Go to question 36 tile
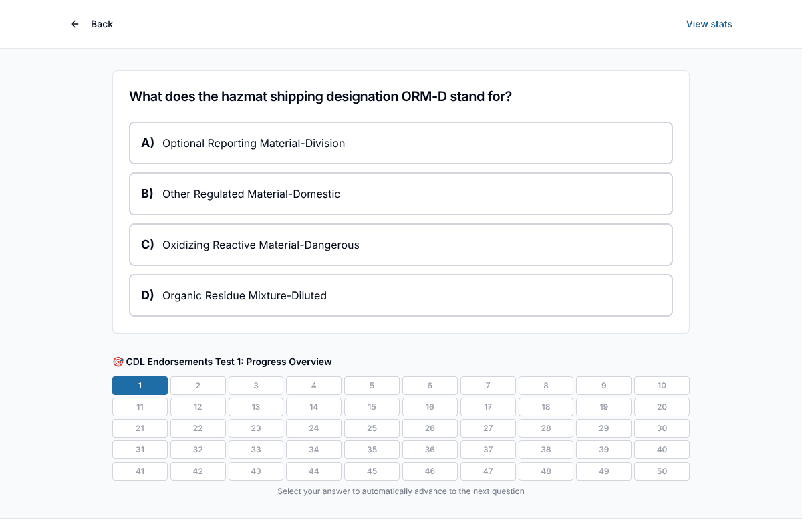This screenshot has width=812, height=528. tap(430, 450)
